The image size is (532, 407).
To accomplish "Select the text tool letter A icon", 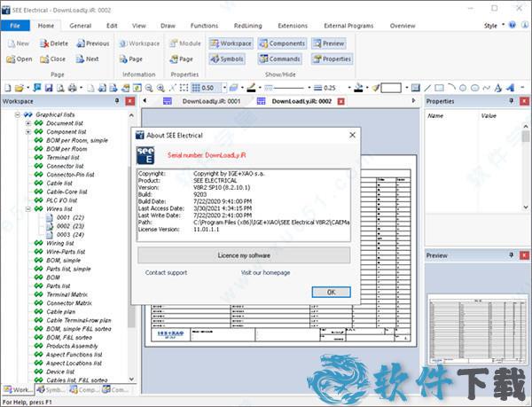I will pyautogui.click(x=498, y=88).
